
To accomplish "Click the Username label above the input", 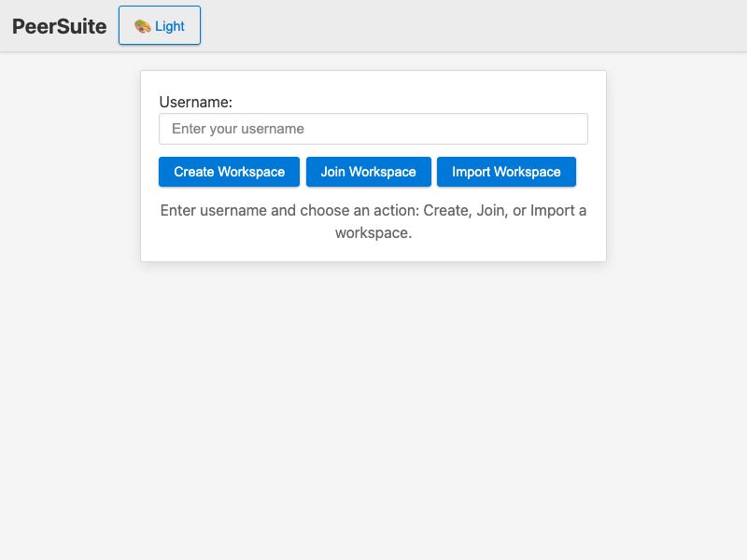I will pos(197,102).
